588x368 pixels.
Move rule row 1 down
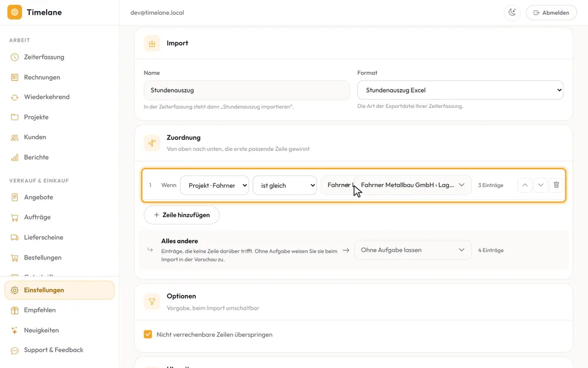[x=540, y=185]
